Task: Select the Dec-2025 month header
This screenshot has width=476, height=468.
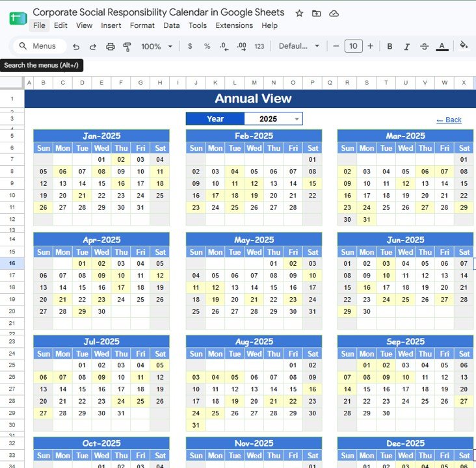Action: click(x=405, y=443)
